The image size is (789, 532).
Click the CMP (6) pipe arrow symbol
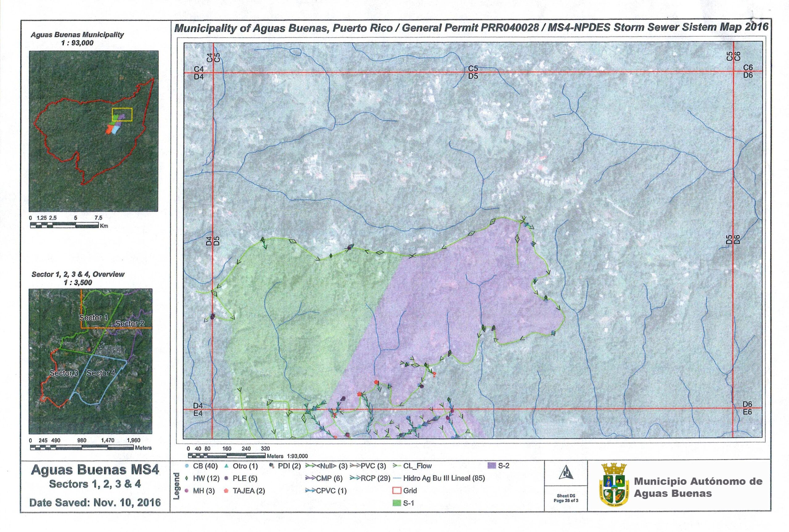pyautogui.click(x=310, y=478)
